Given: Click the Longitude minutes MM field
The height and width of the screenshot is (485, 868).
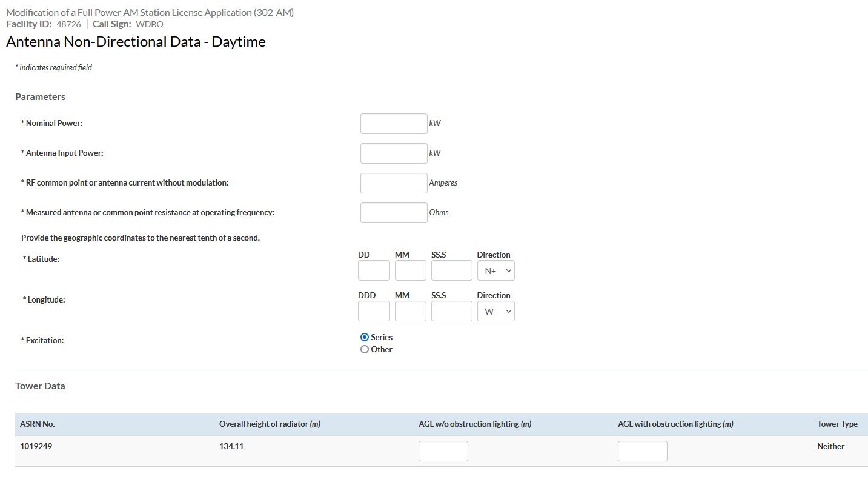Looking at the screenshot, I should [410, 311].
